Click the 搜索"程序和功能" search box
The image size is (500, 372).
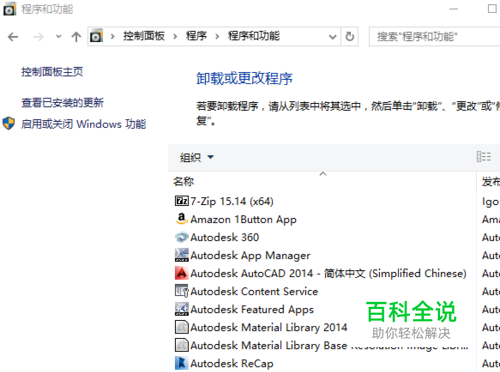coord(434,36)
